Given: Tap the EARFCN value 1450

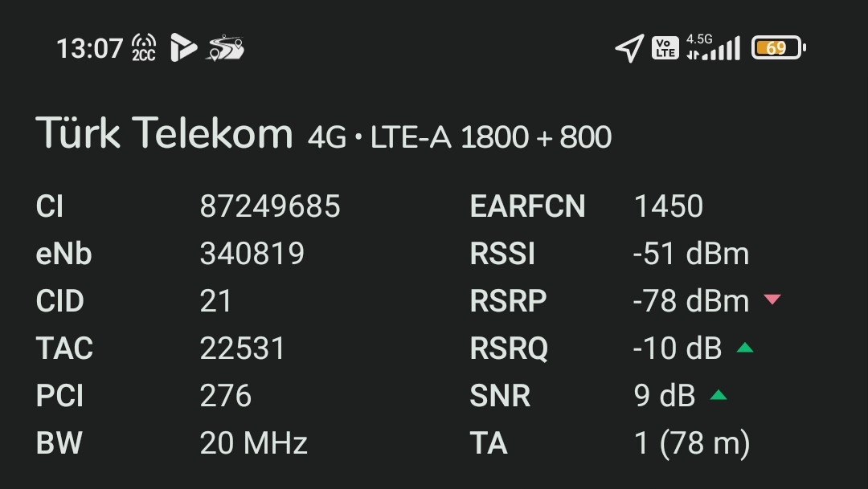Looking at the screenshot, I should point(668,206).
